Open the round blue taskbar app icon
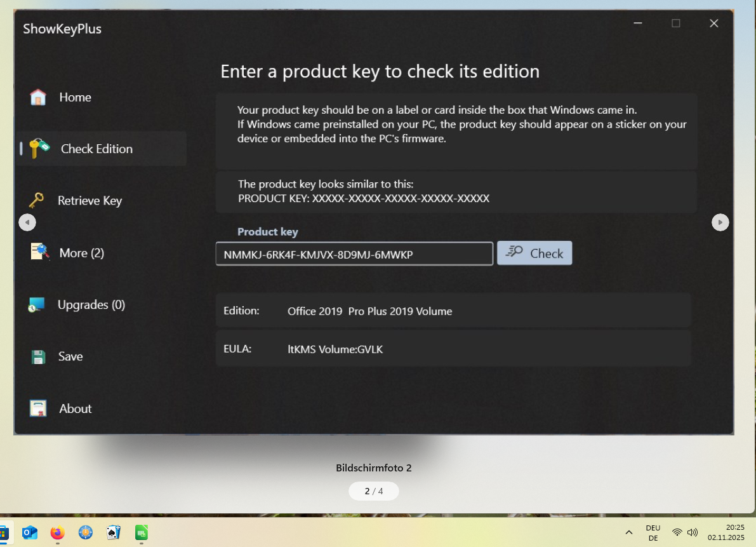The width and height of the screenshot is (756, 547). [85, 532]
